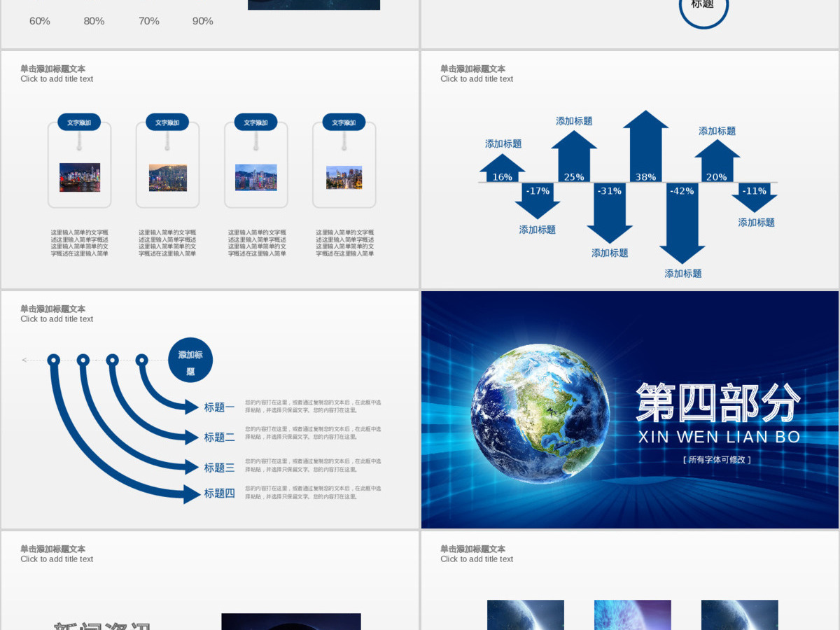Click 添加标题 label below the -31% arrow
Image resolution: width=840 pixels, height=630 pixels.
610,253
